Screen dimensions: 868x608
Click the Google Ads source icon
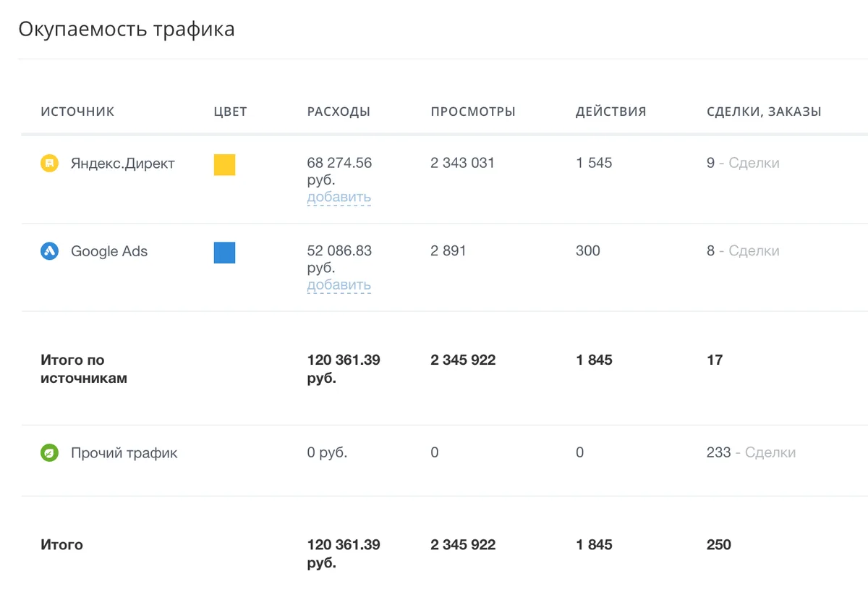click(x=49, y=252)
